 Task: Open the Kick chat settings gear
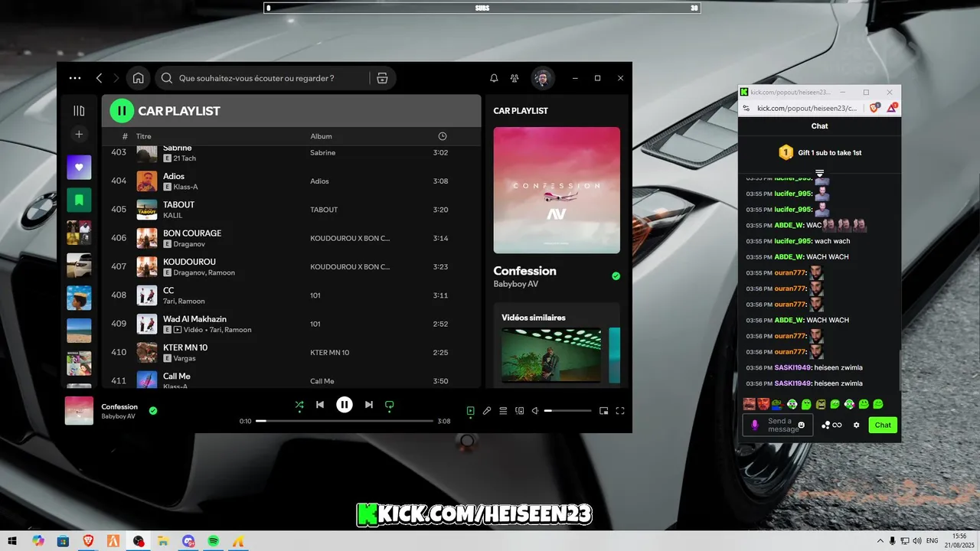[x=857, y=425]
